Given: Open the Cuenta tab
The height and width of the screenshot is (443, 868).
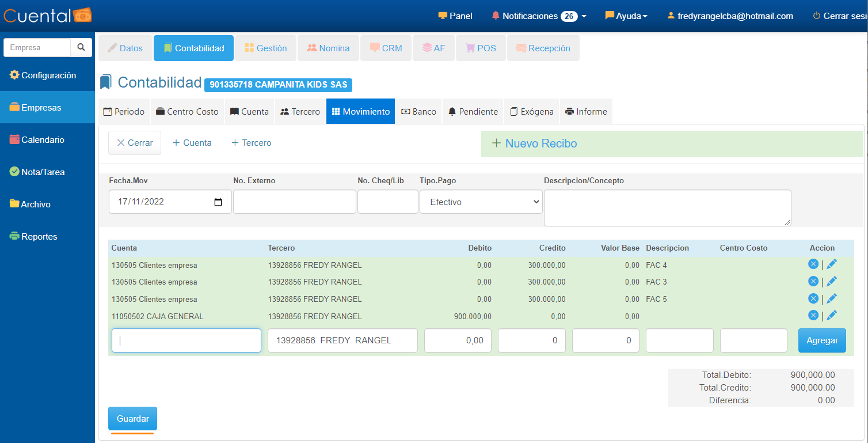Looking at the screenshot, I should [x=249, y=112].
